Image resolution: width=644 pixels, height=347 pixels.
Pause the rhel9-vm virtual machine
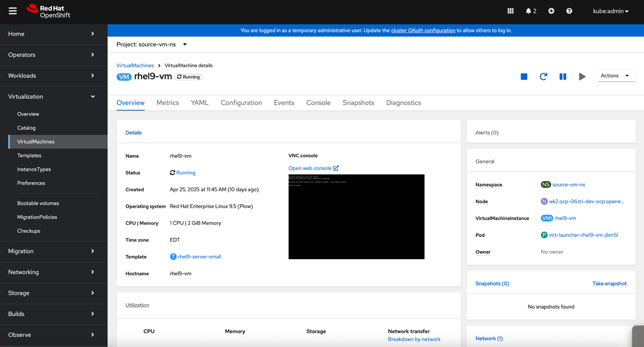[x=563, y=77]
